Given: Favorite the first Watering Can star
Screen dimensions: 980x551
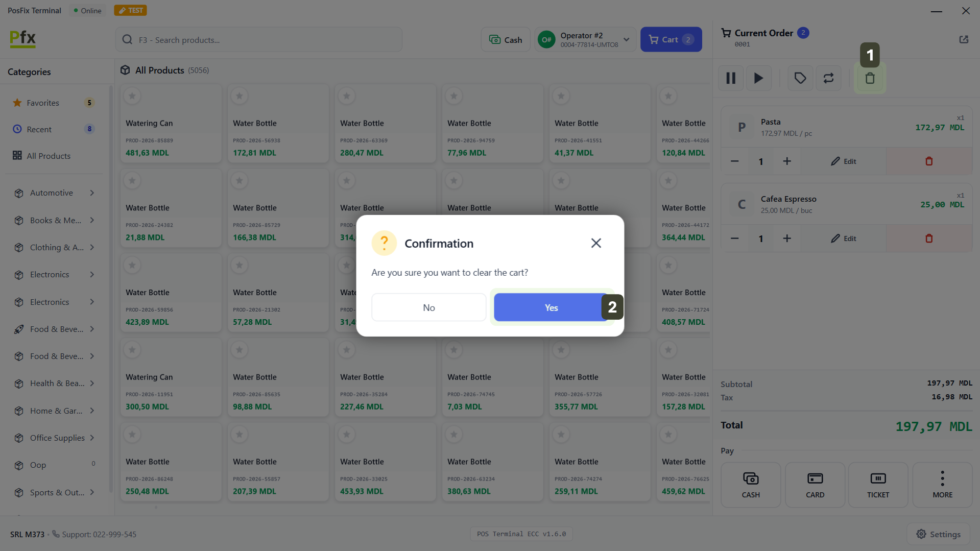Looking at the screenshot, I should pos(132,95).
